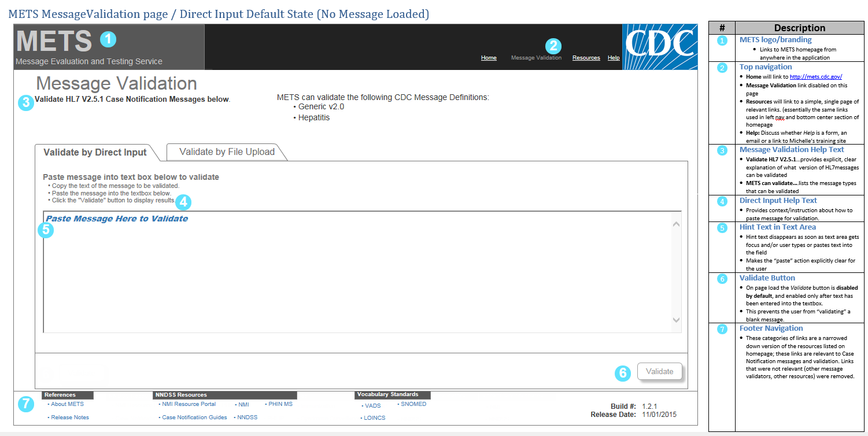Click the Validate button
The image size is (868, 436).
coord(659,371)
